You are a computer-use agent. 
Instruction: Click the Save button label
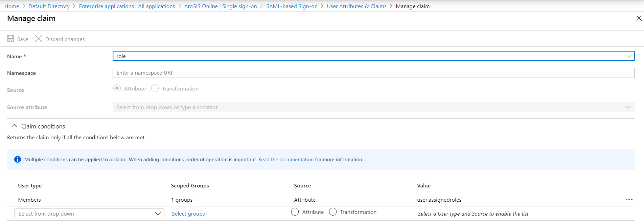[x=23, y=39]
